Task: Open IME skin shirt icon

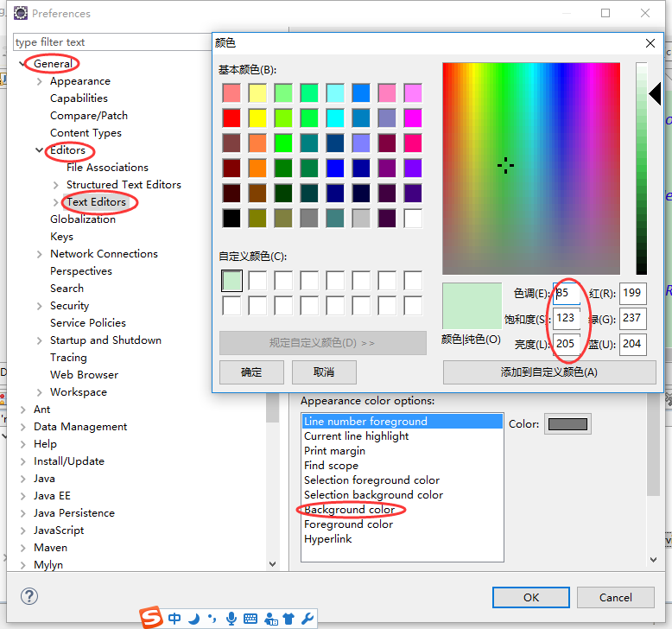Action: click(288, 619)
